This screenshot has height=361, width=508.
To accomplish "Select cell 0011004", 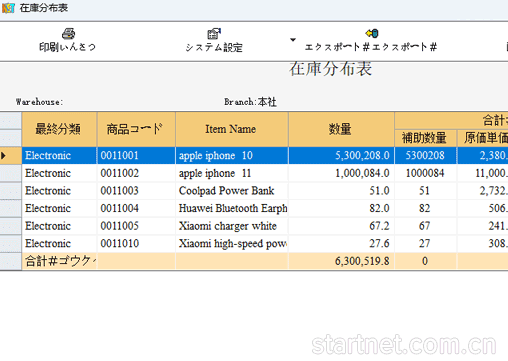I will (136, 208).
